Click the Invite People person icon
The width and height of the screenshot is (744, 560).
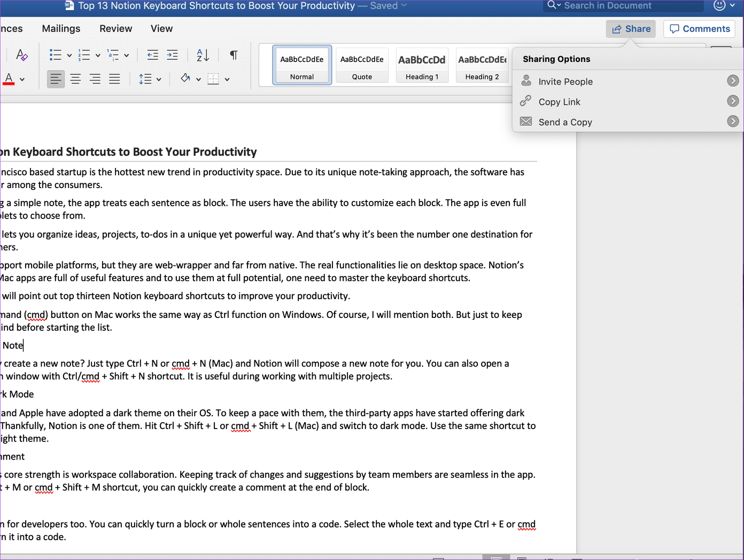pos(526,81)
